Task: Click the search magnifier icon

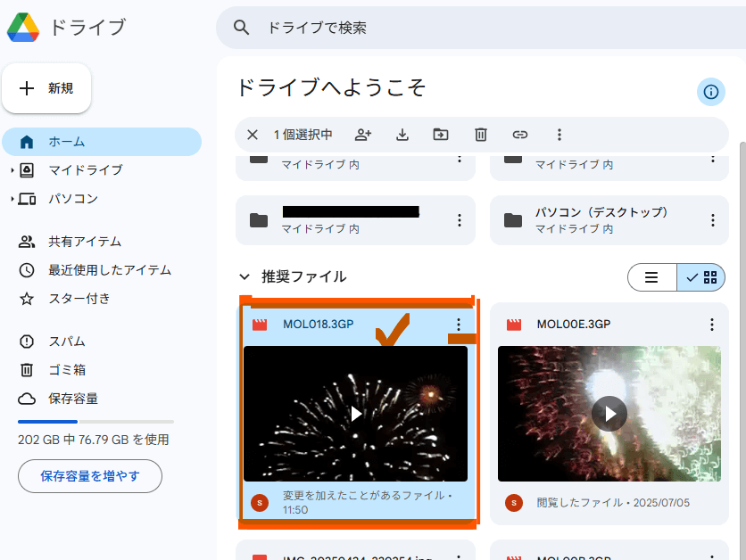Action: click(x=241, y=28)
